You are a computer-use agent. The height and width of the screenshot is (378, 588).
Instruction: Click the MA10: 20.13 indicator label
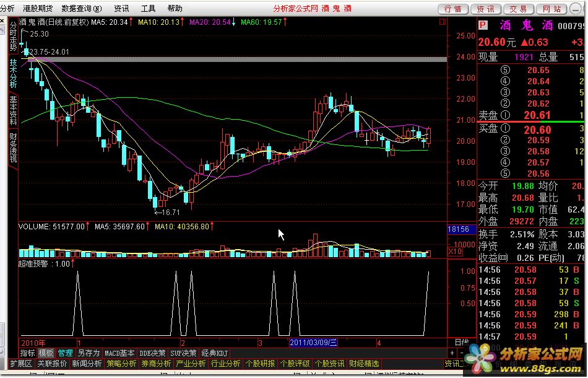pos(161,22)
